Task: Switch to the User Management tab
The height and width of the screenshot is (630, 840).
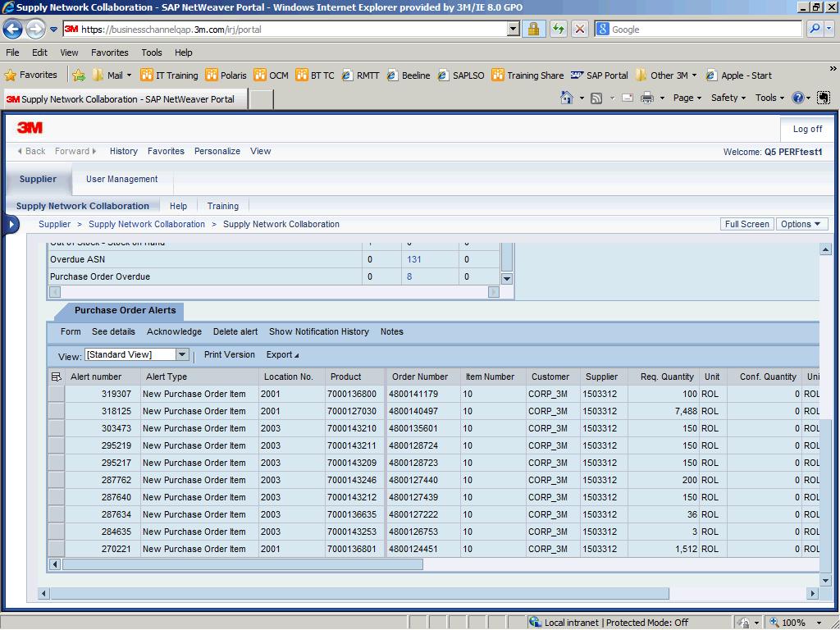Action: click(x=122, y=179)
